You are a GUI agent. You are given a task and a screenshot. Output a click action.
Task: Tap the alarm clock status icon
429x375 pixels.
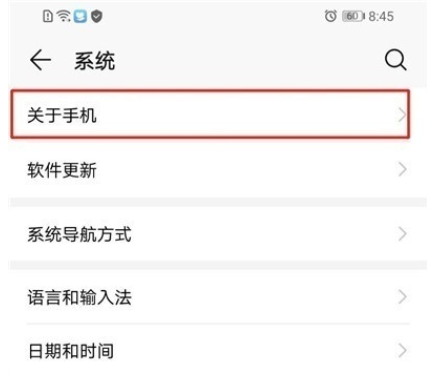(331, 16)
